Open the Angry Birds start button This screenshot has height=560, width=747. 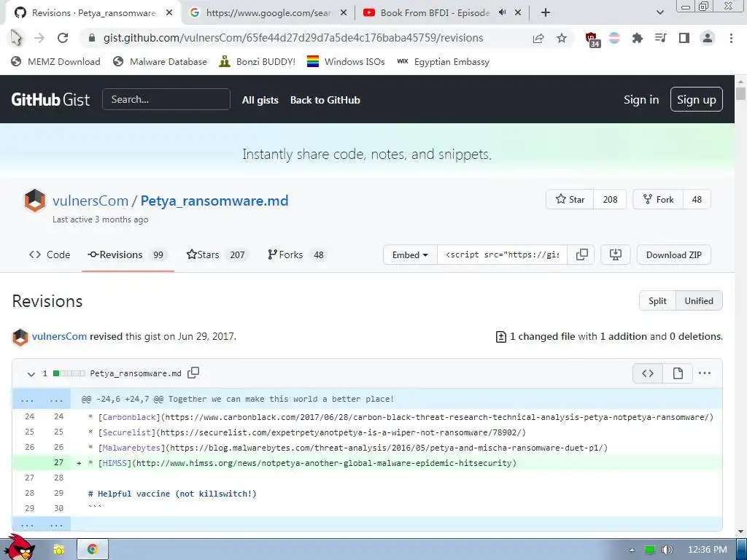click(x=21, y=547)
